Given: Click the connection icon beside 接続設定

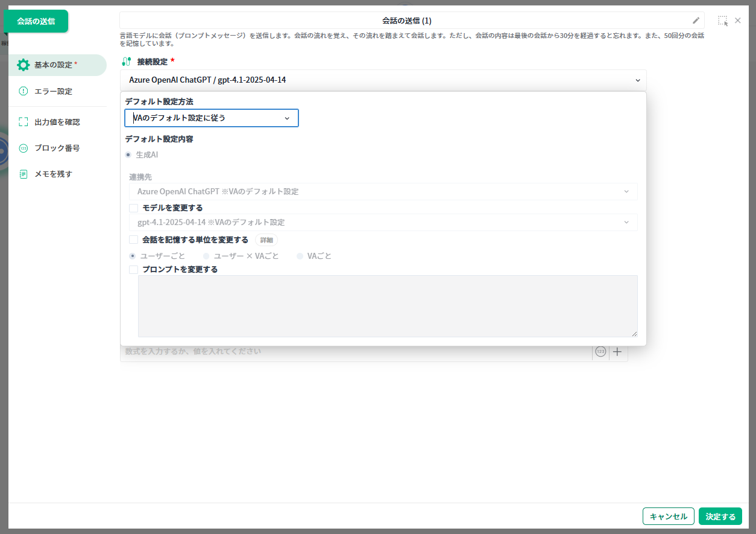Looking at the screenshot, I should (126, 62).
